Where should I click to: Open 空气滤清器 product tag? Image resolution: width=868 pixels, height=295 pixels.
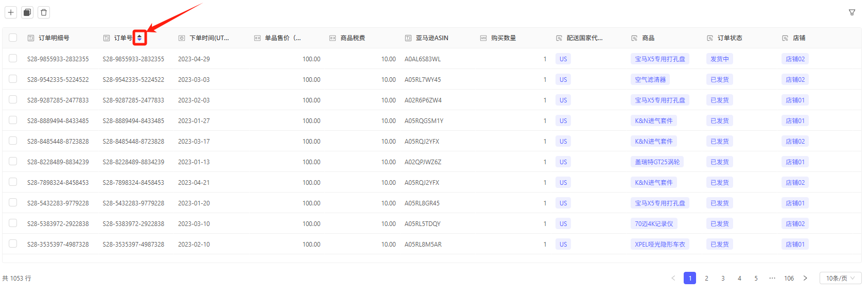650,79
